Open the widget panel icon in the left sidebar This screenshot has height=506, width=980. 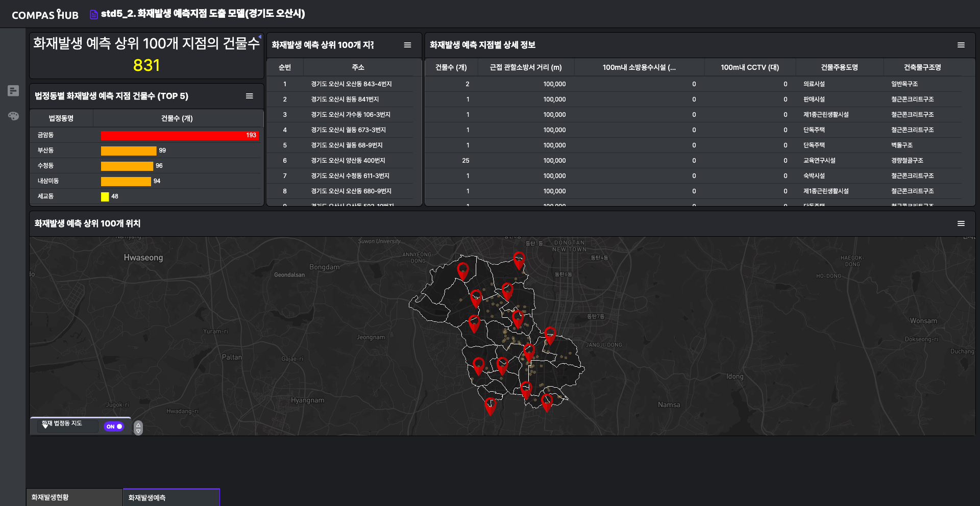(13, 91)
